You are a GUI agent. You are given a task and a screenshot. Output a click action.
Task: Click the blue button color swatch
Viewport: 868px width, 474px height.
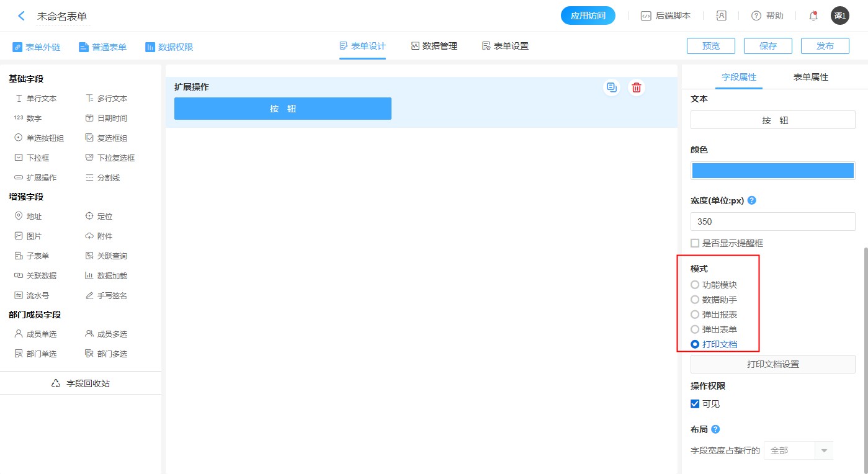(772, 170)
